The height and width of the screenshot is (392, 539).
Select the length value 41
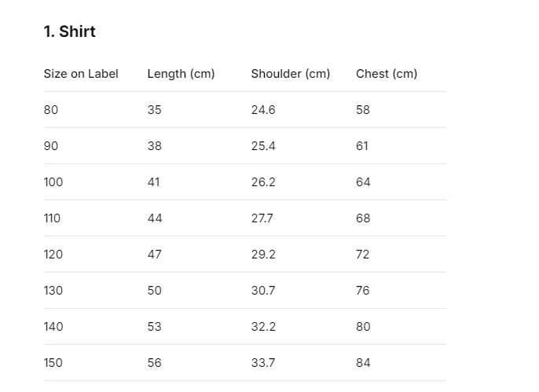pos(154,182)
